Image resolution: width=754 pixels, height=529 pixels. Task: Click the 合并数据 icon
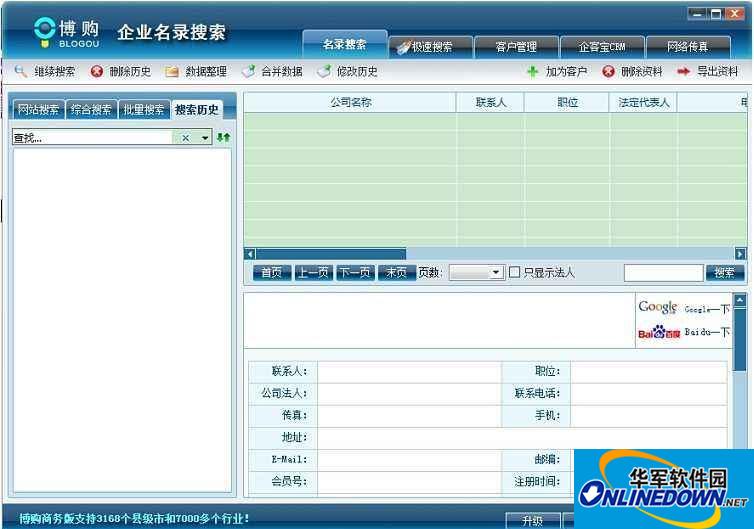tap(248, 72)
